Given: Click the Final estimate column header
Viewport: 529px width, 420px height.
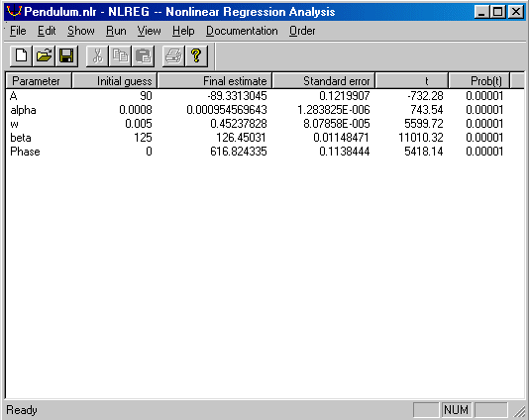Looking at the screenshot, I should pos(215,81).
